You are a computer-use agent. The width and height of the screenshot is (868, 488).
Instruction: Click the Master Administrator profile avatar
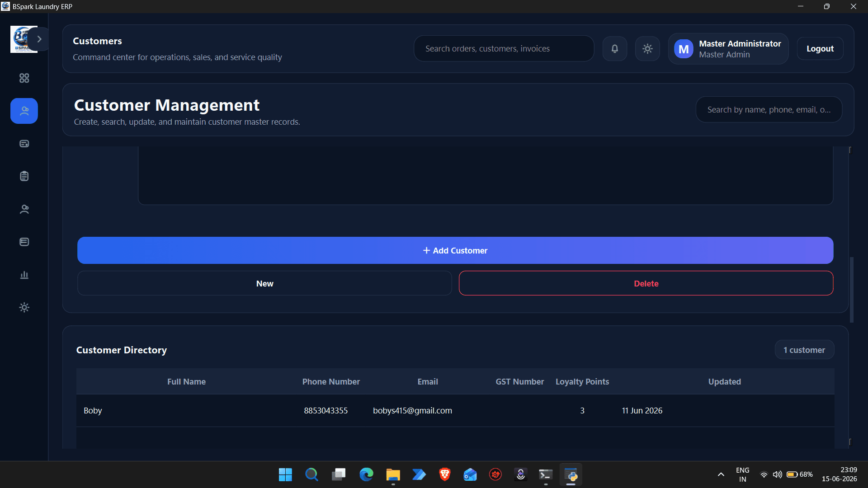coord(684,49)
